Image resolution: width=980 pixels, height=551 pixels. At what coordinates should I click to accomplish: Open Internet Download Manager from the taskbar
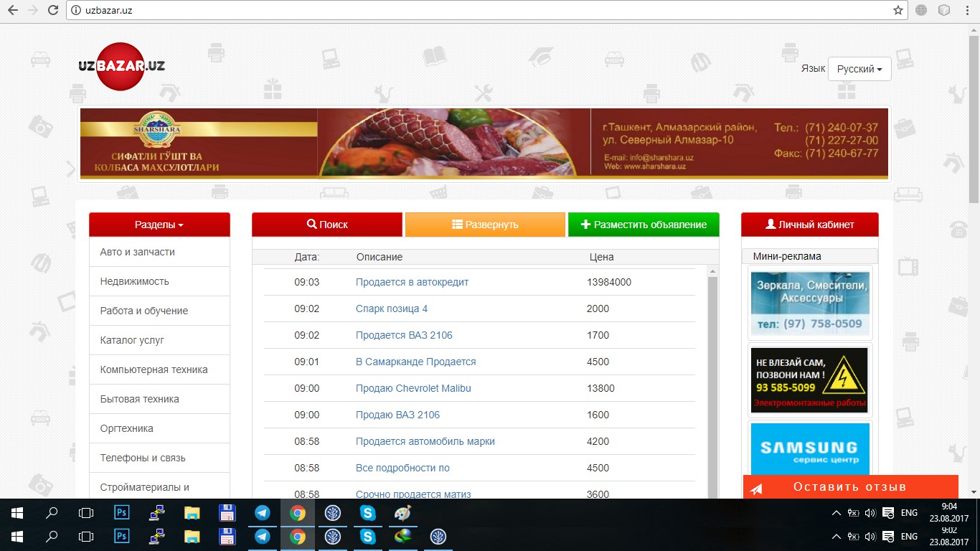(403, 537)
